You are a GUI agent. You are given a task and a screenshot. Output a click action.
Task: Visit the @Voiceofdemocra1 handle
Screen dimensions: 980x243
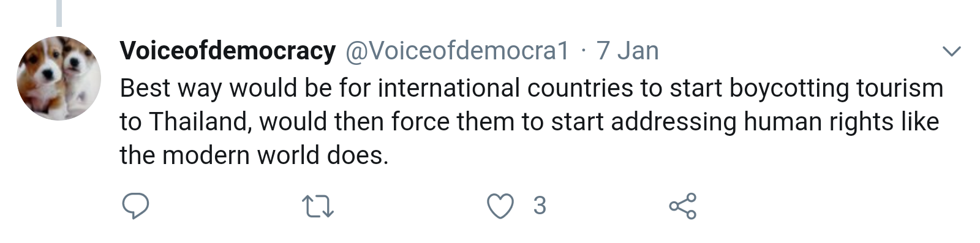tap(458, 51)
